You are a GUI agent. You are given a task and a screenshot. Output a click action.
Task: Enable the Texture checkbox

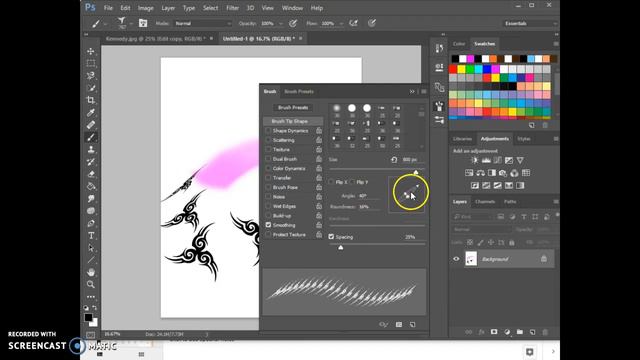tap(268, 149)
